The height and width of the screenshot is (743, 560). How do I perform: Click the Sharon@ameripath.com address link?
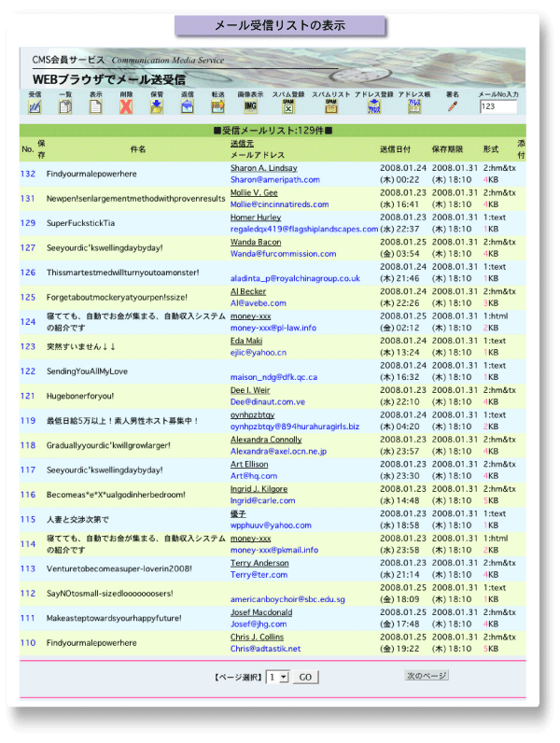[274, 180]
